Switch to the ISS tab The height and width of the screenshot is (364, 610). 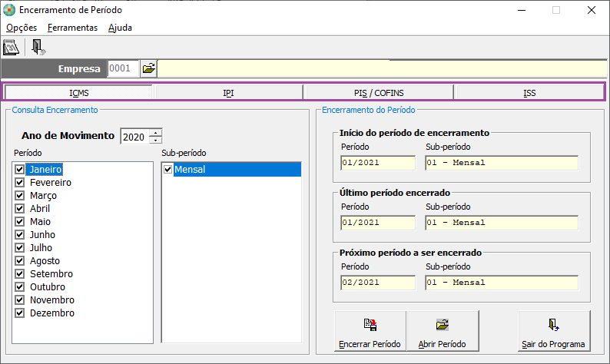529,93
